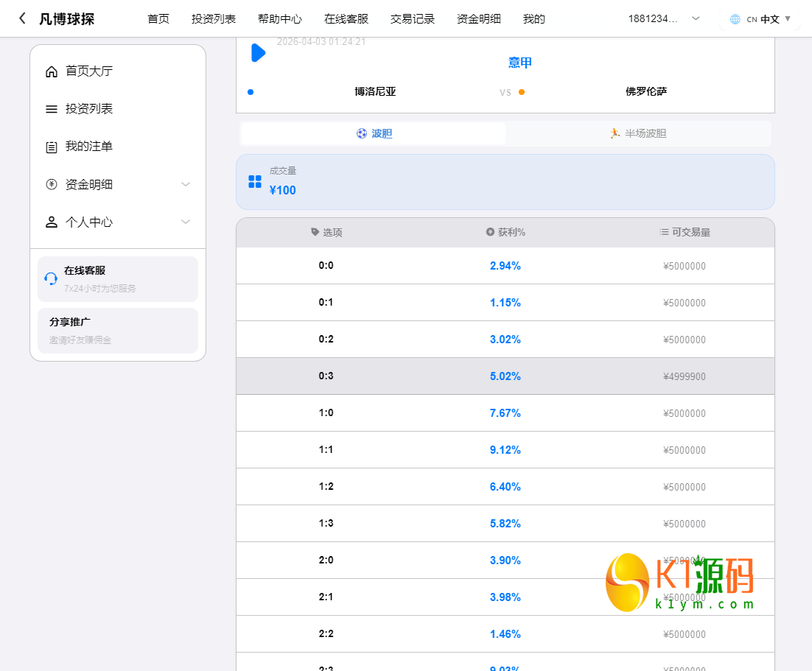Expand the 资金明细 sidebar section
The height and width of the screenshot is (671, 812).
[x=185, y=183]
